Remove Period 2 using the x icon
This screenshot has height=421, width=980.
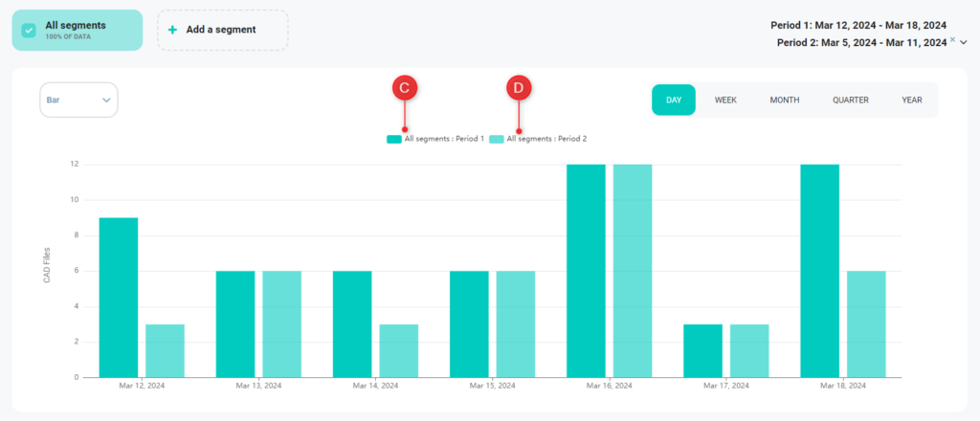coord(952,39)
